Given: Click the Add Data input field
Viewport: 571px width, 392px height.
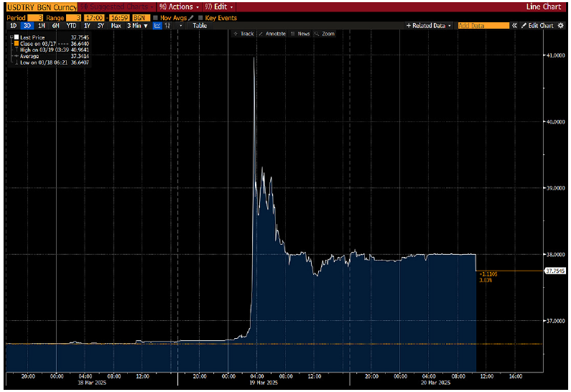Looking at the screenshot, I should 483,25.
